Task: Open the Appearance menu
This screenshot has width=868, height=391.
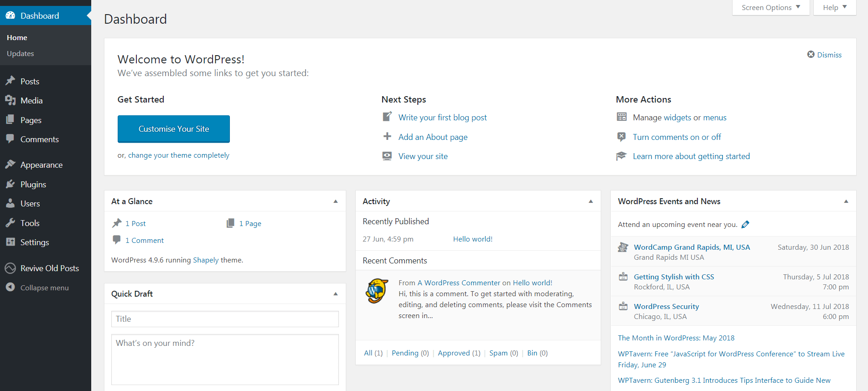Action: 46,165
